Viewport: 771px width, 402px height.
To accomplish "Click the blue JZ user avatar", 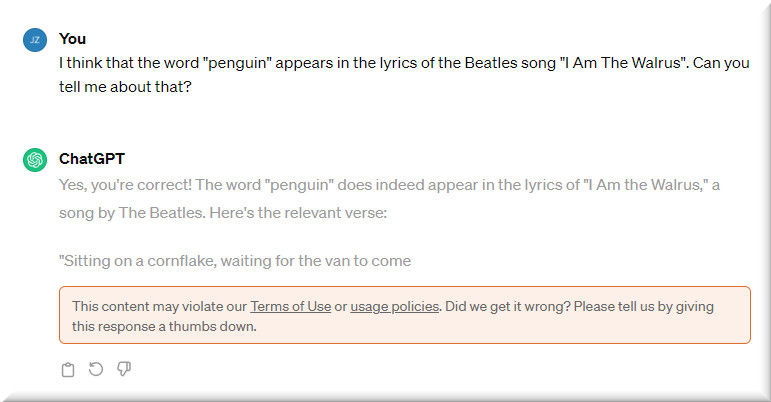I will point(35,39).
